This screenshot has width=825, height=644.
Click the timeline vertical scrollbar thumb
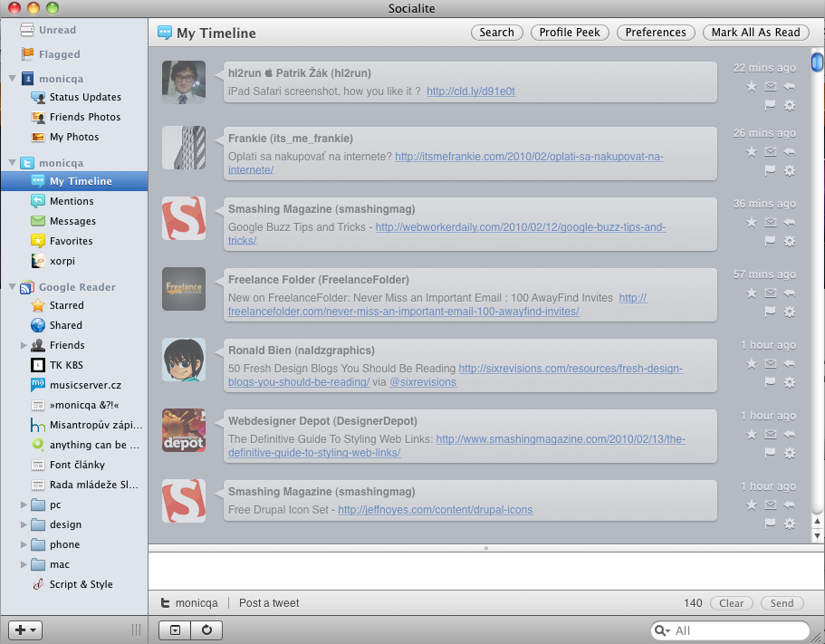pos(817,62)
